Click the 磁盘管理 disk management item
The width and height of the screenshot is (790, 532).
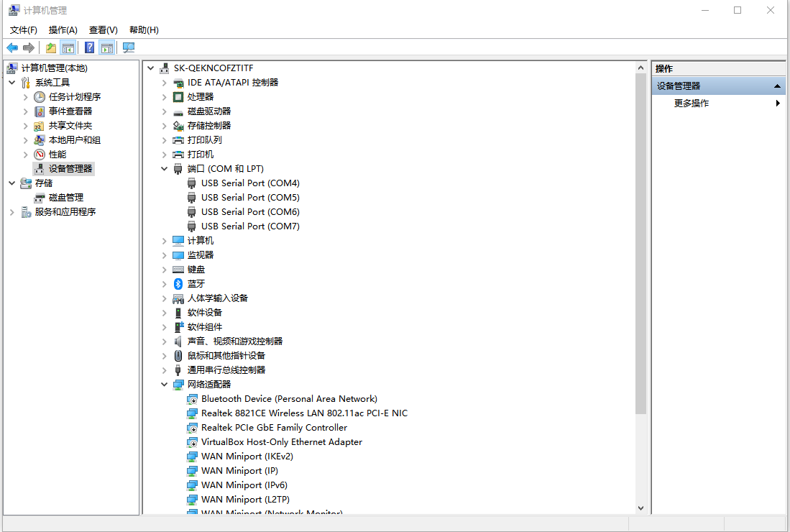pos(66,197)
